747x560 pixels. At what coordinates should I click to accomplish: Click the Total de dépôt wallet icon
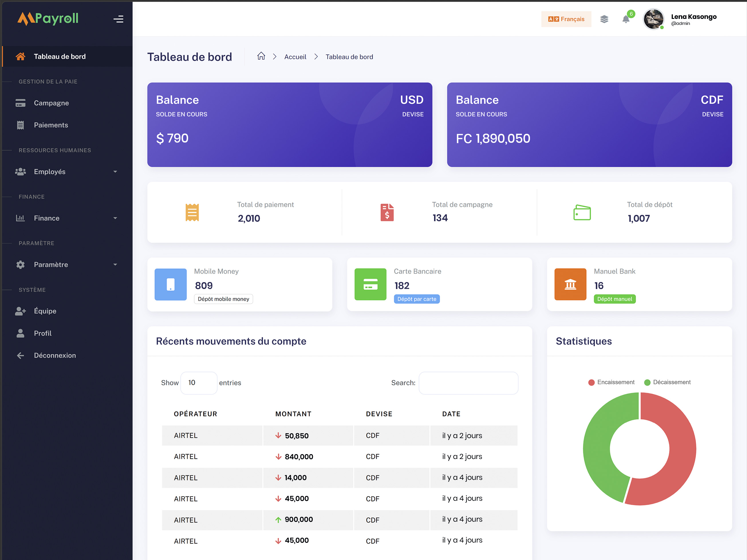[582, 213]
